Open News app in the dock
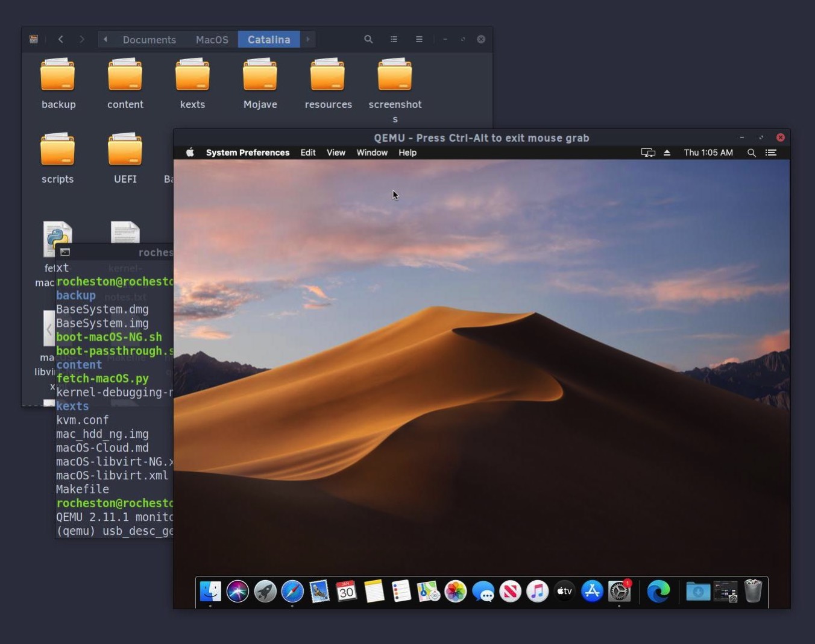 [510, 592]
